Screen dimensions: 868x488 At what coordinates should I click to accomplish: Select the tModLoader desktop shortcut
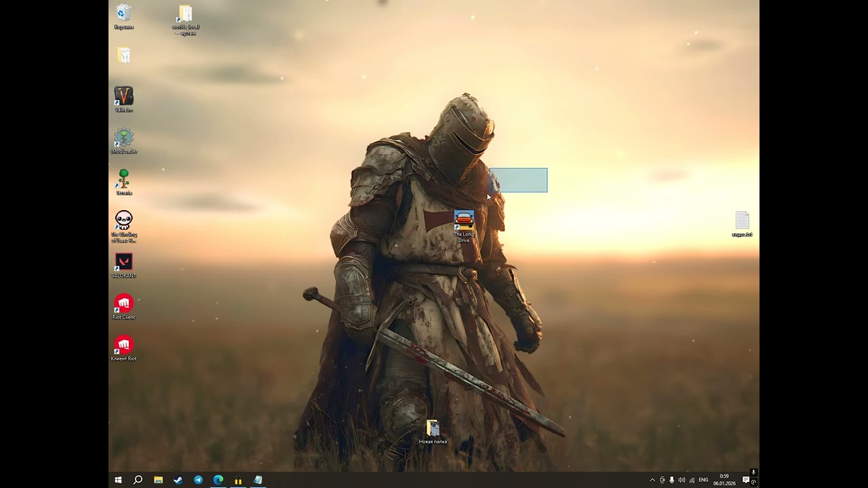pyautogui.click(x=123, y=141)
